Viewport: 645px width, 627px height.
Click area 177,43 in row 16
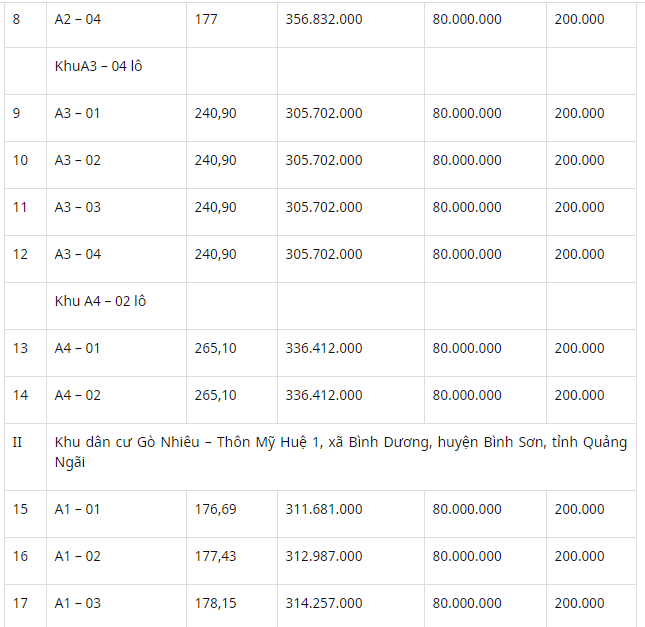pos(216,556)
